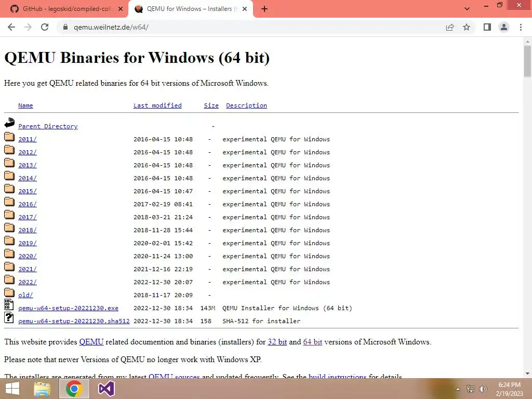Follow the QEMU link in the paragraph
532x399 pixels.
(91, 342)
